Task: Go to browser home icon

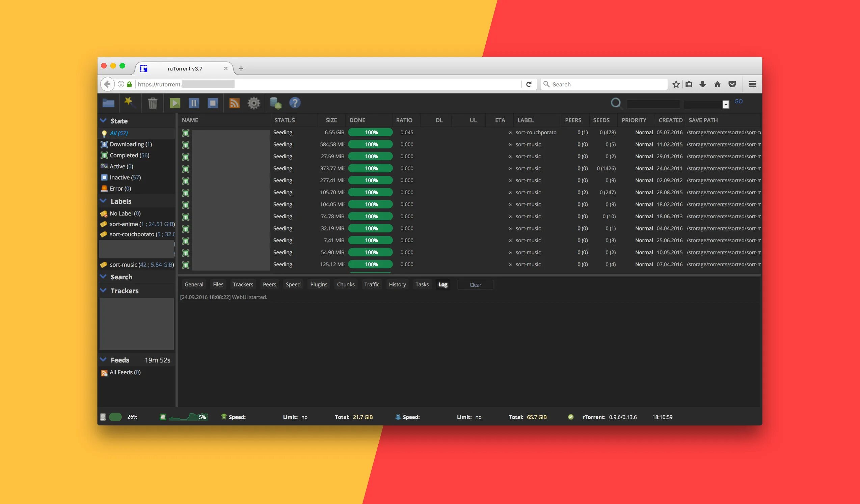Action: 717,84
